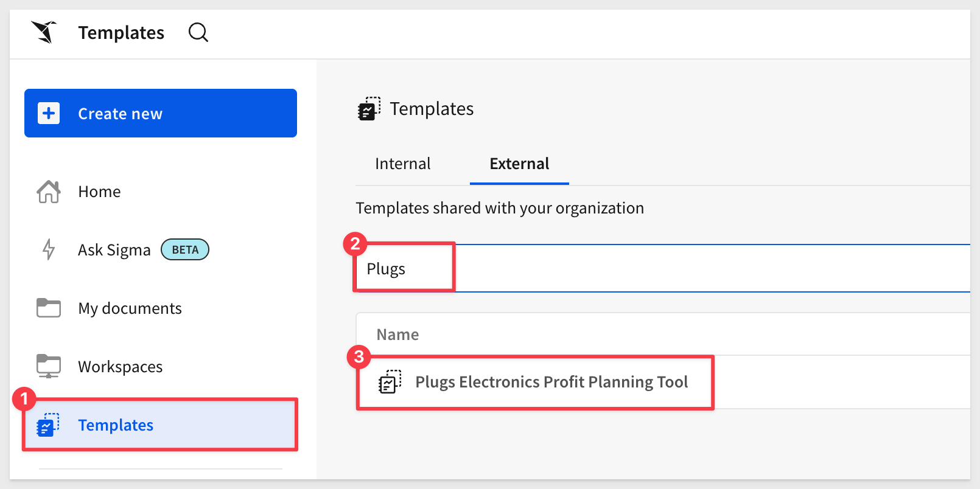
Task: Click the Workspaces monitor folder icon
Action: click(x=49, y=366)
